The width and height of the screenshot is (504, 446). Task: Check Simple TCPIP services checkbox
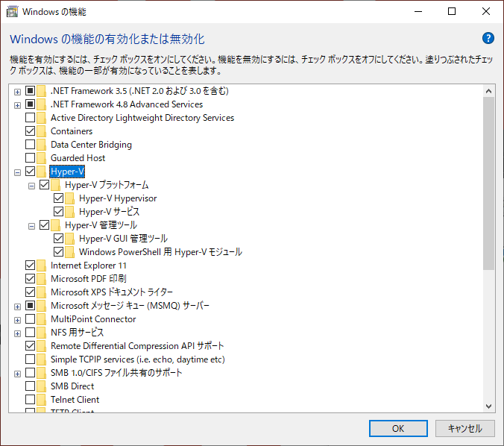[x=31, y=359]
